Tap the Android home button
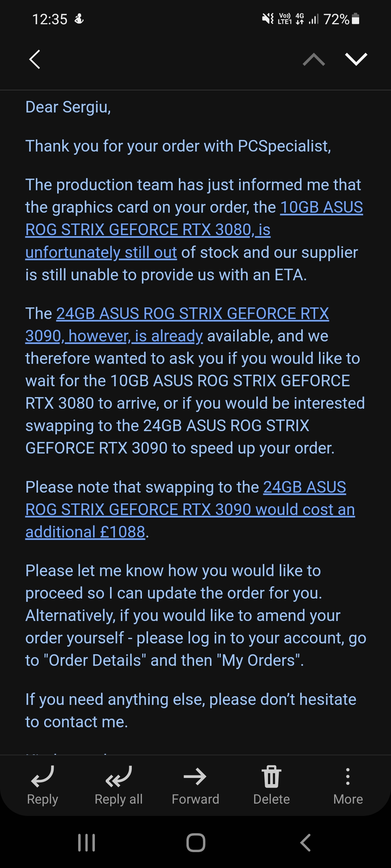This screenshot has height=868, width=391. pos(196,843)
